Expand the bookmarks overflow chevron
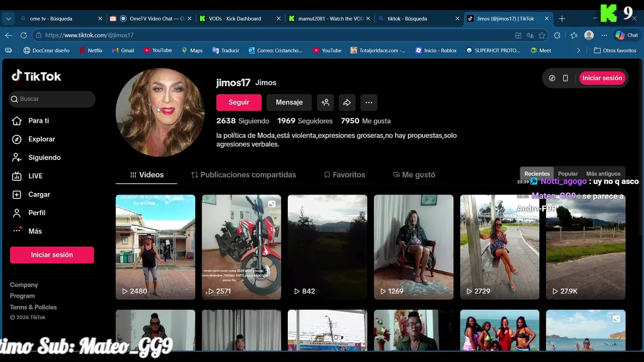644x362 pixels. tap(578, 50)
